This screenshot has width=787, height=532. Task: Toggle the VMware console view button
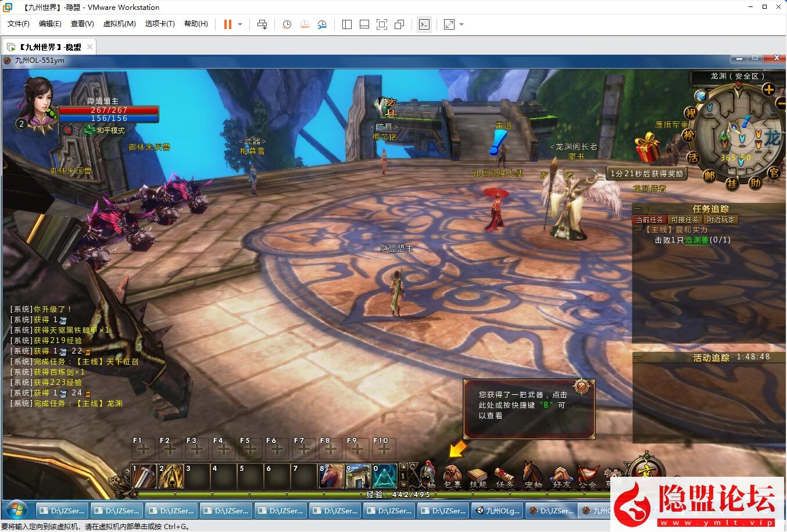424,24
